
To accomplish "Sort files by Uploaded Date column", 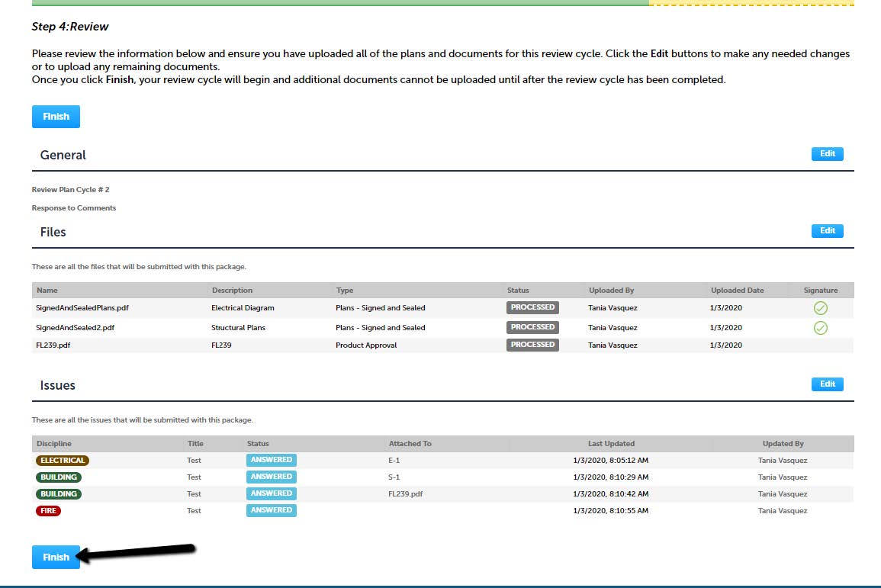I will [737, 291].
